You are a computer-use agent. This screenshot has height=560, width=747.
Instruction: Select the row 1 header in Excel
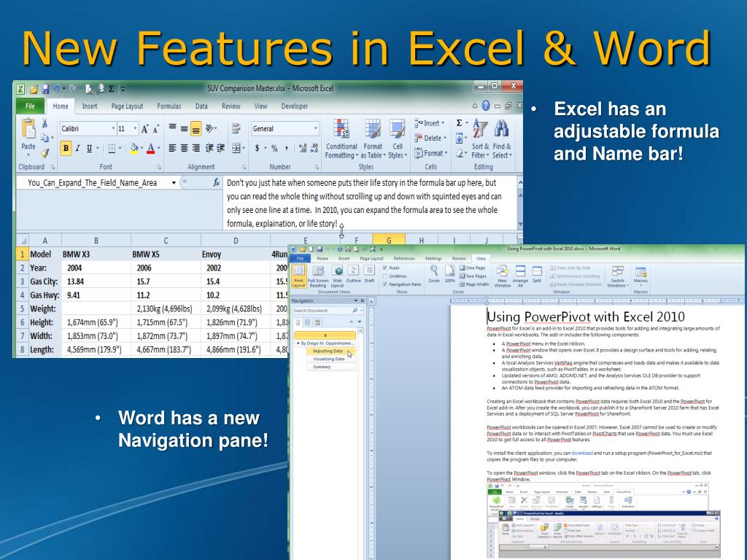tap(22, 254)
